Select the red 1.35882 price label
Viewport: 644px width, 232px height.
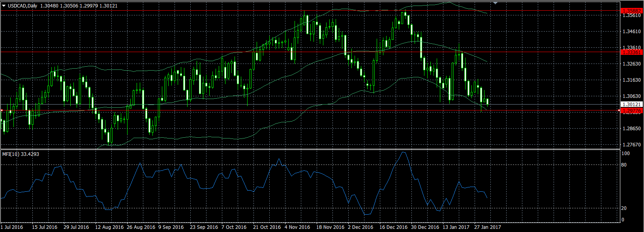pyautogui.click(x=631, y=10)
